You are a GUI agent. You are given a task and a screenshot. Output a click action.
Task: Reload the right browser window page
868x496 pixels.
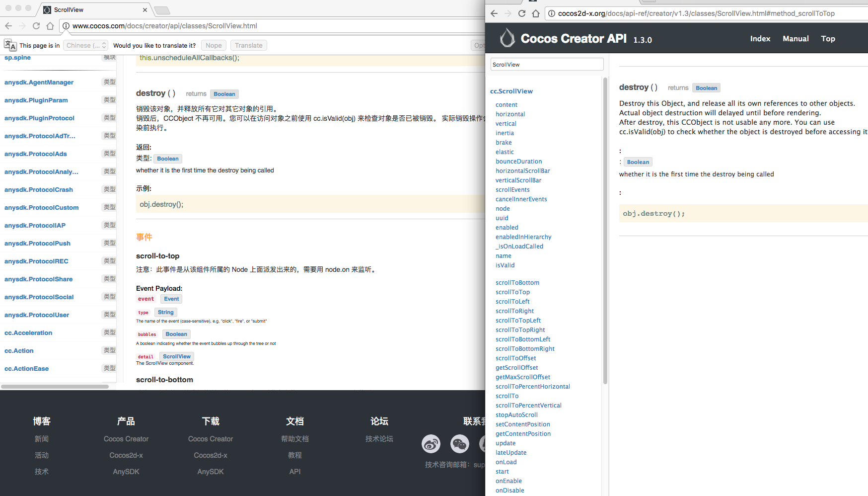tap(521, 13)
